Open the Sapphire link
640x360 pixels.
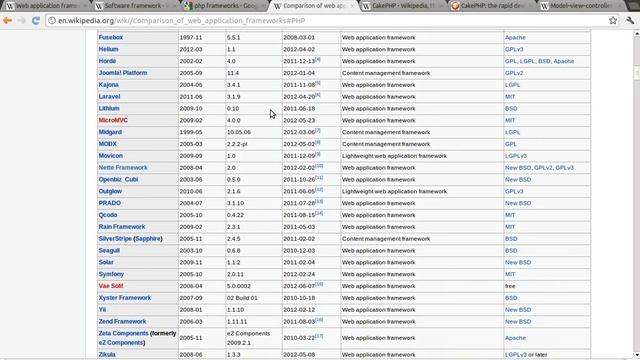[148, 238]
